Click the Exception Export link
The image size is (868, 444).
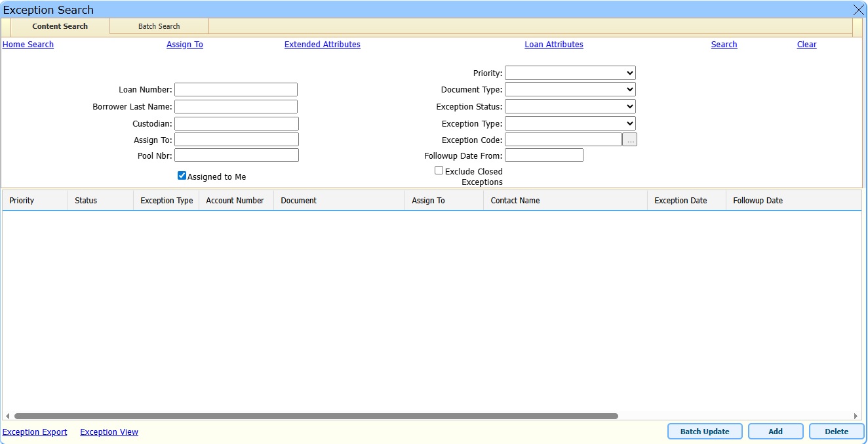point(34,432)
